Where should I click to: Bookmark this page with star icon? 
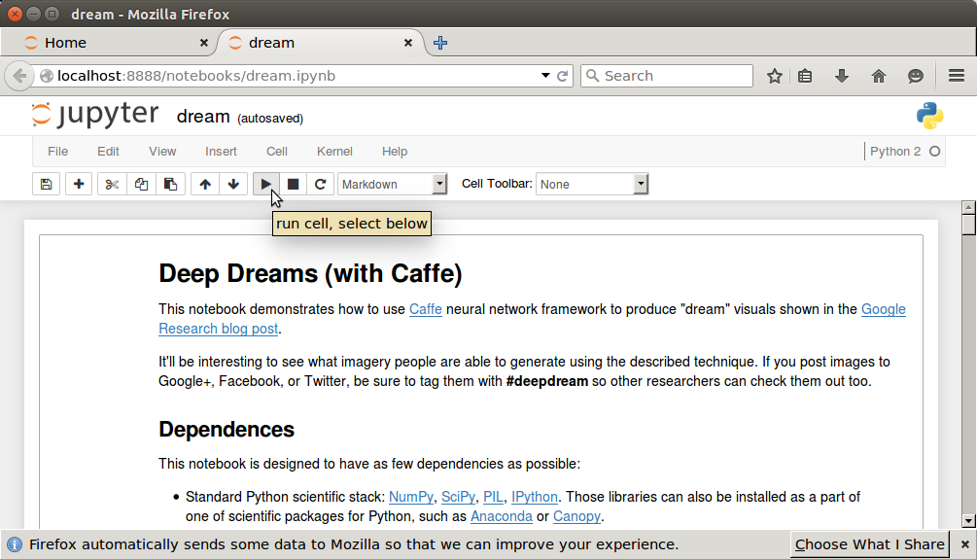(x=775, y=76)
